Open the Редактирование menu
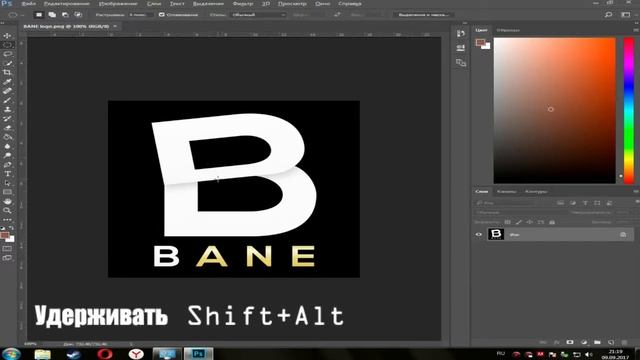The height and width of the screenshot is (360, 640). (x=67, y=4)
